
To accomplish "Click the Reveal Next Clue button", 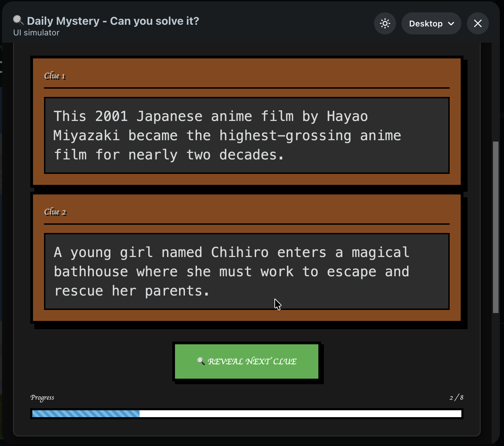I will pos(246,361).
